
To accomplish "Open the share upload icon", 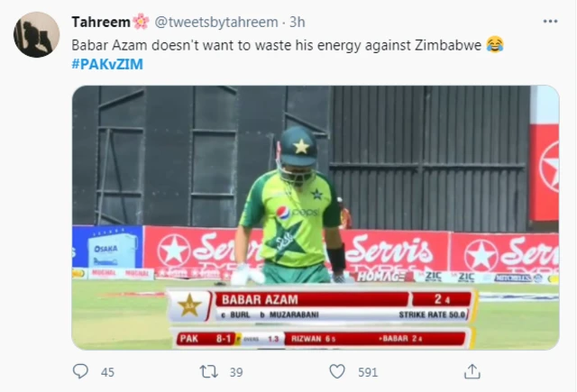I will [x=472, y=371].
